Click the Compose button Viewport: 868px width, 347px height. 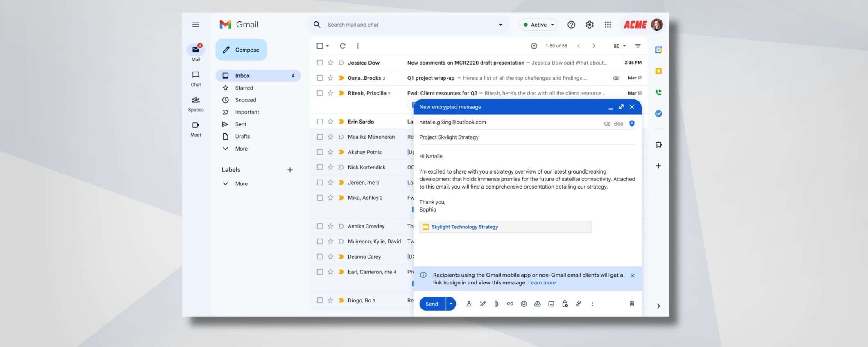pyautogui.click(x=241, y=50)
